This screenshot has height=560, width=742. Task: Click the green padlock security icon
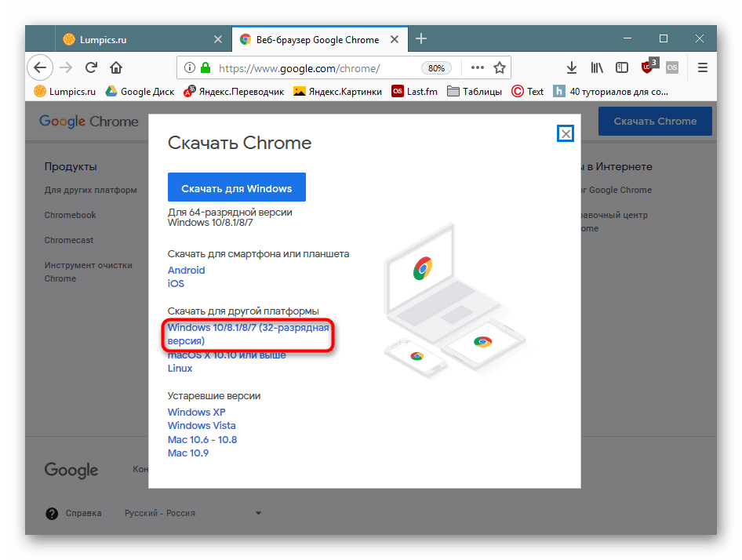[x=206, y=67]
